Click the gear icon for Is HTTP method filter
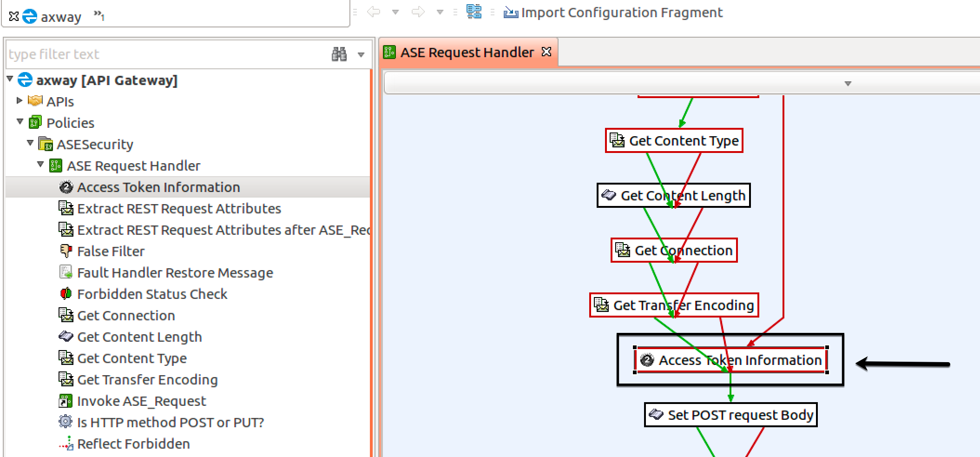 coord(66,422)
